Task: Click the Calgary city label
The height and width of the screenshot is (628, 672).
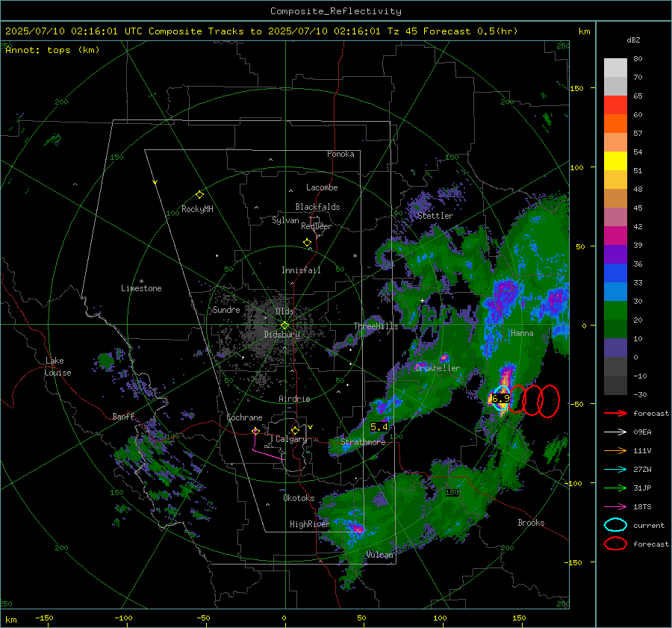Action: point(291,439)
